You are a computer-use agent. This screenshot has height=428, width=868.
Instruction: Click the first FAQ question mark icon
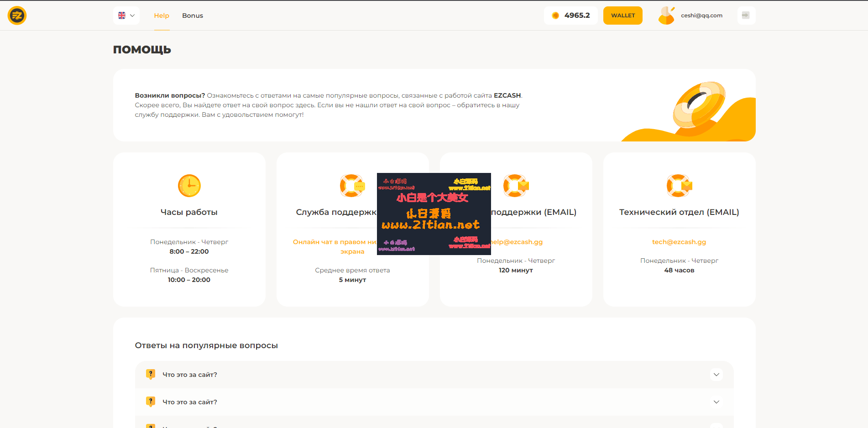pos(150,375)
